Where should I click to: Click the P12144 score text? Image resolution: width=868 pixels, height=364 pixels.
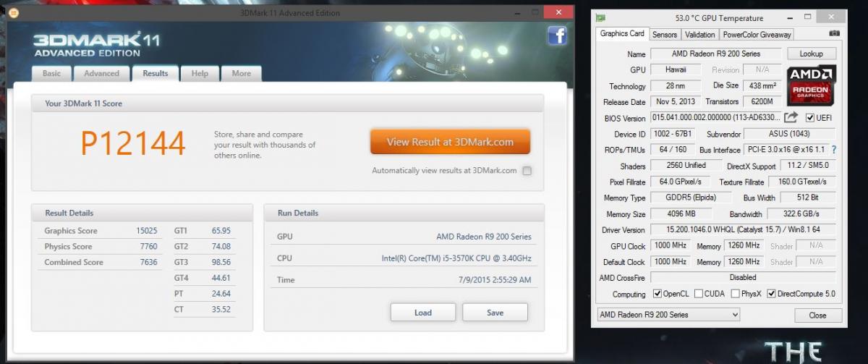tap(133, 143)
